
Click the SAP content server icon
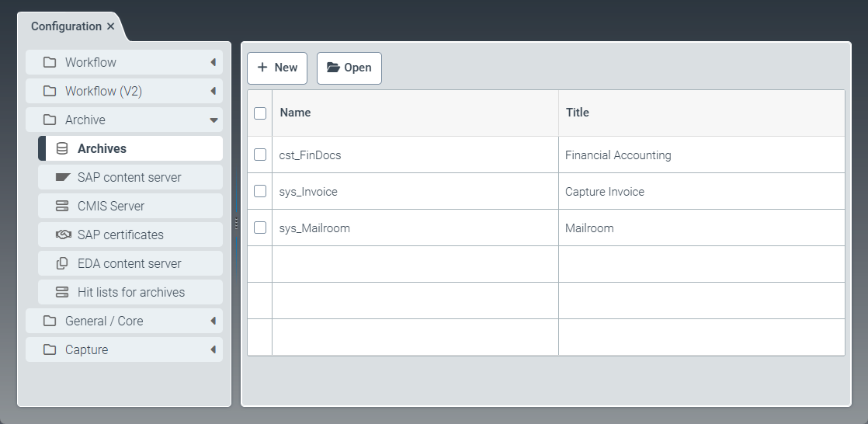[62, 178]
